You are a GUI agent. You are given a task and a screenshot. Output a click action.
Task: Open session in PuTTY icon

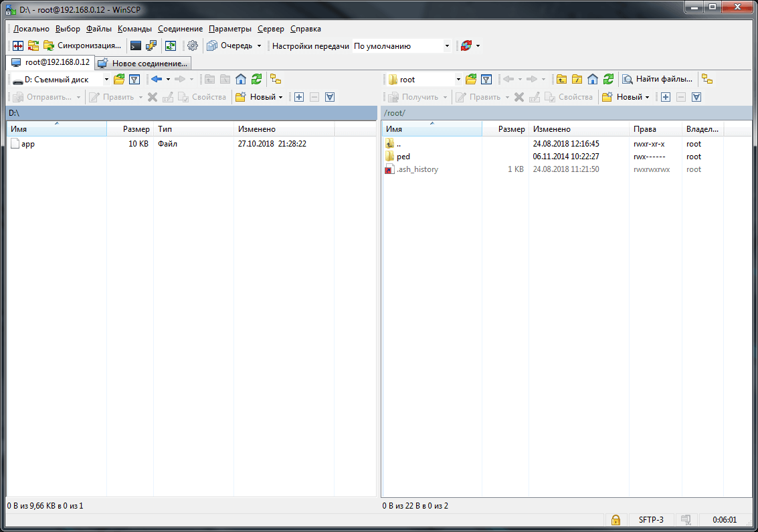(x=151, y=46)
